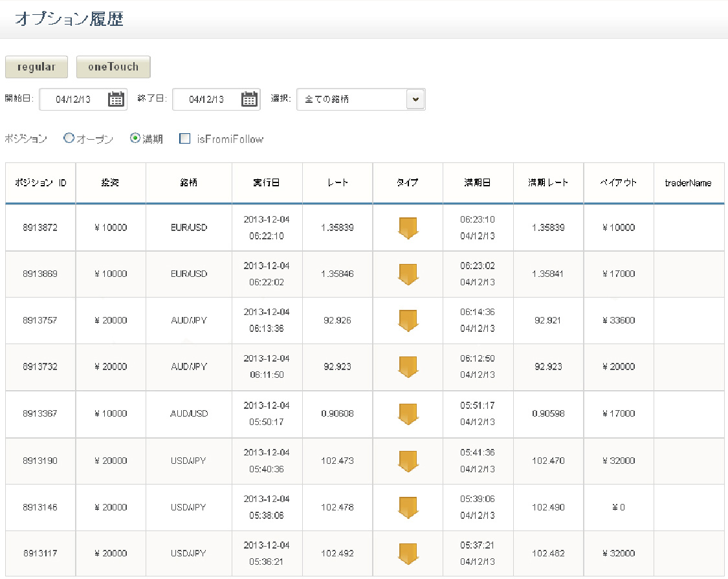Viewport: 728px width, 579px height.
Task: Select position ID 8913117 cell
Action: click(x=40, y=554)
